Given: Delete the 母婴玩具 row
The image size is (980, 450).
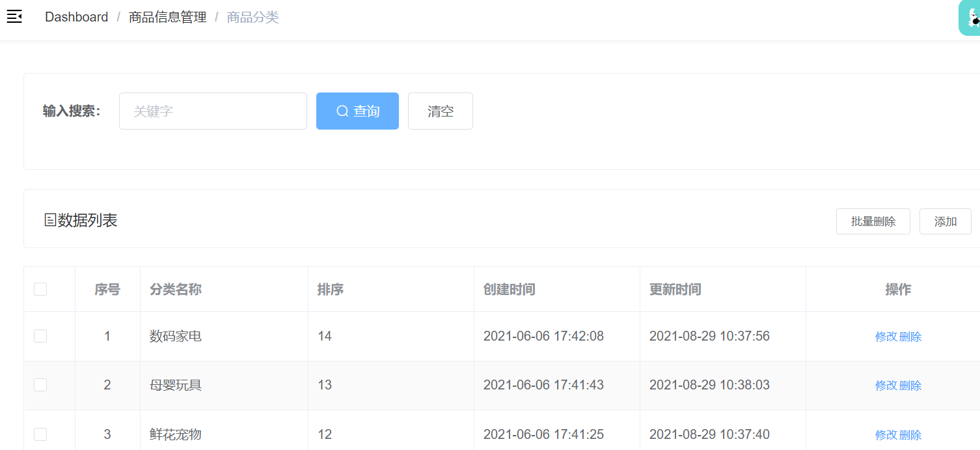Looking at the screenshot, I should pos(910,386).
